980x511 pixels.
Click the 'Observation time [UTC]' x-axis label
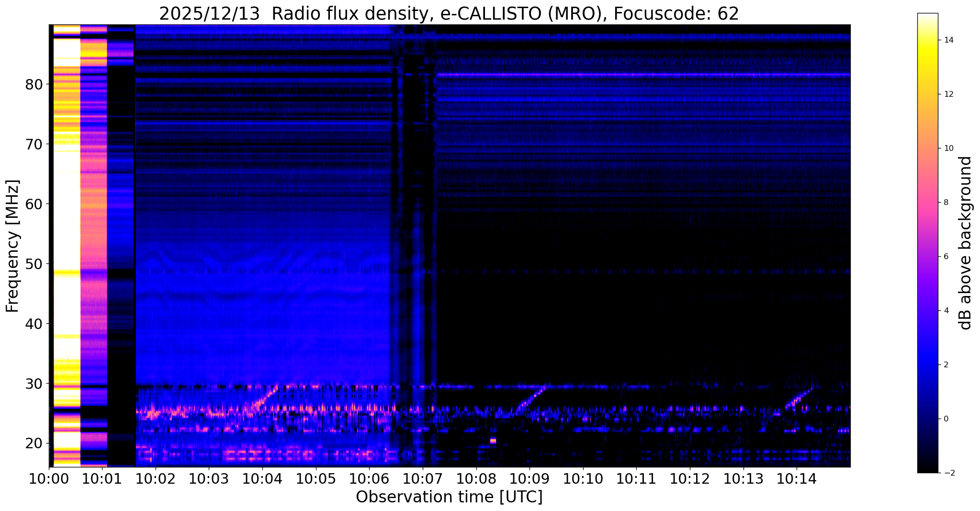[x=449, y=497]
